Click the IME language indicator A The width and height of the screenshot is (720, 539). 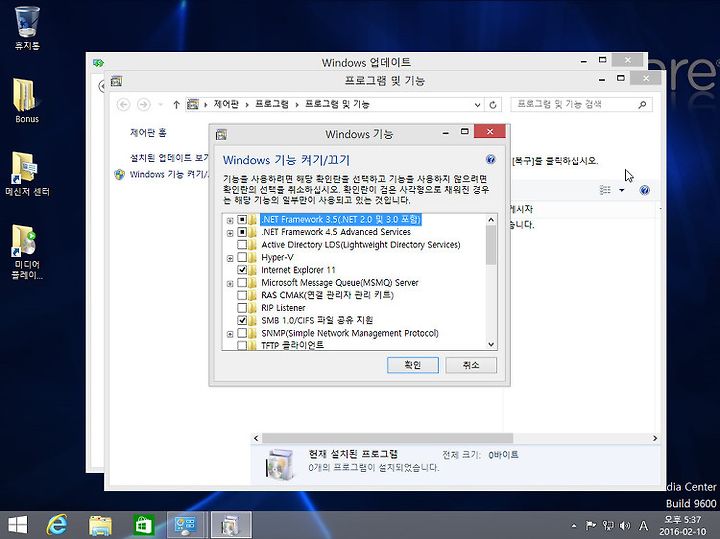tap(644, 525)
